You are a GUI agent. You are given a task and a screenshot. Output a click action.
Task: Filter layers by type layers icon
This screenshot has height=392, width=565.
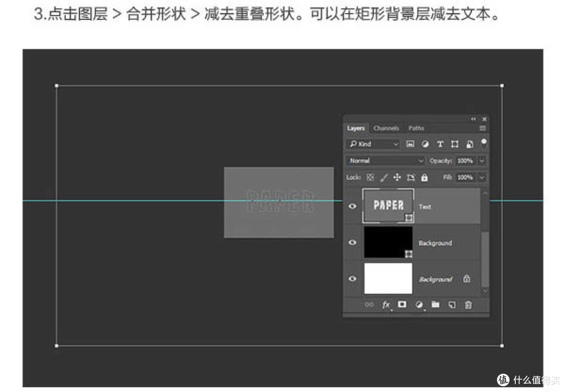click(440, 144)
